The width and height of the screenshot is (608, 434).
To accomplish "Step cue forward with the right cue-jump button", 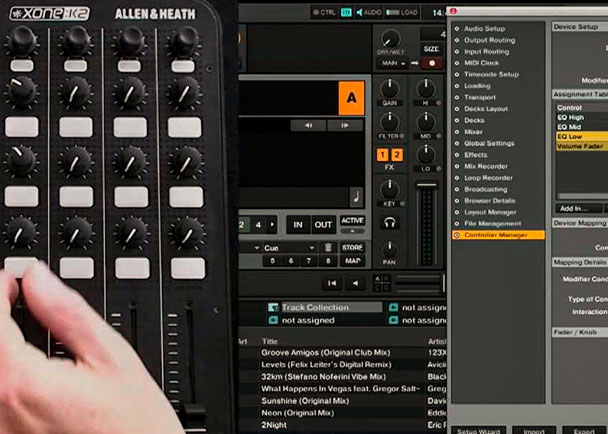I will 345,125.
